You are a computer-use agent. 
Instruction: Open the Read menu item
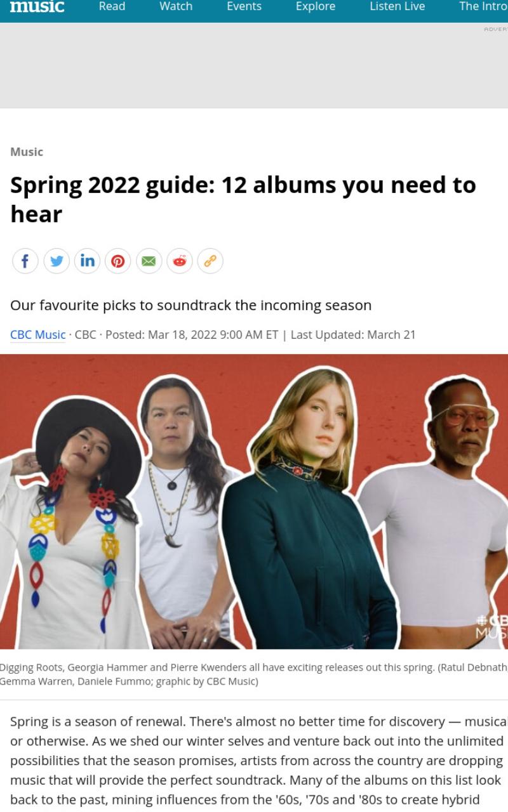click(x=112, y=6)
